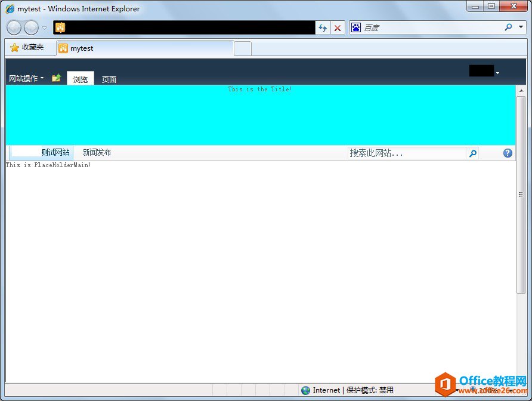This screenshot has width=532, height=401.
Task: Click the 保护模式: 禁用 status text
Action: click(x=370, y=390)
